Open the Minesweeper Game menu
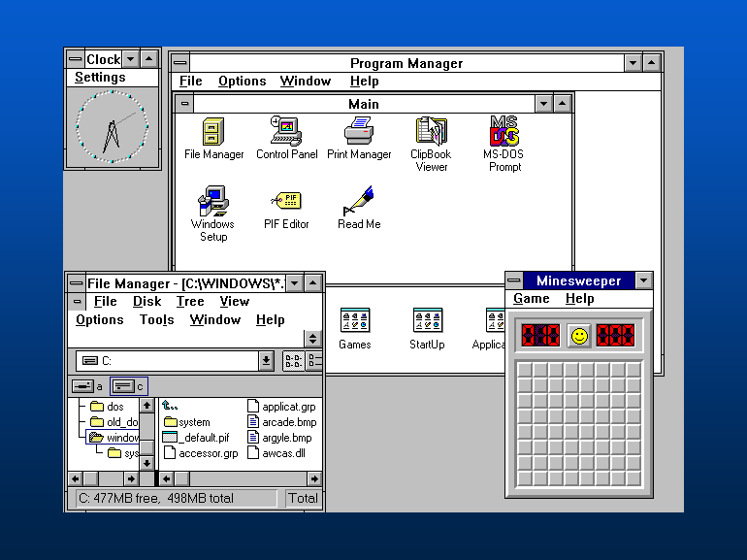Image resolution: width=747 pixels, height=560 pixels. pyautogui.click(x=532, y=298)
